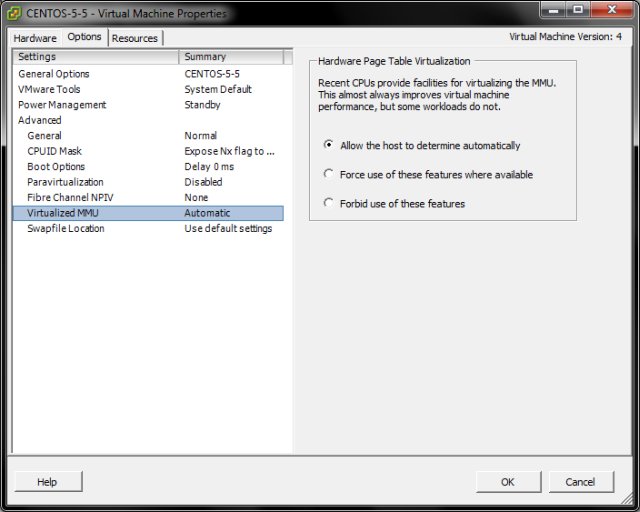Click the Hardware Page Table Virtualization heading

(394, 61)
